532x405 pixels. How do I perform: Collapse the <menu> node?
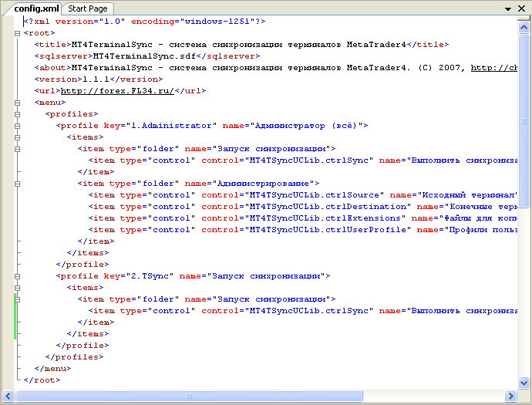click(17, 103)
